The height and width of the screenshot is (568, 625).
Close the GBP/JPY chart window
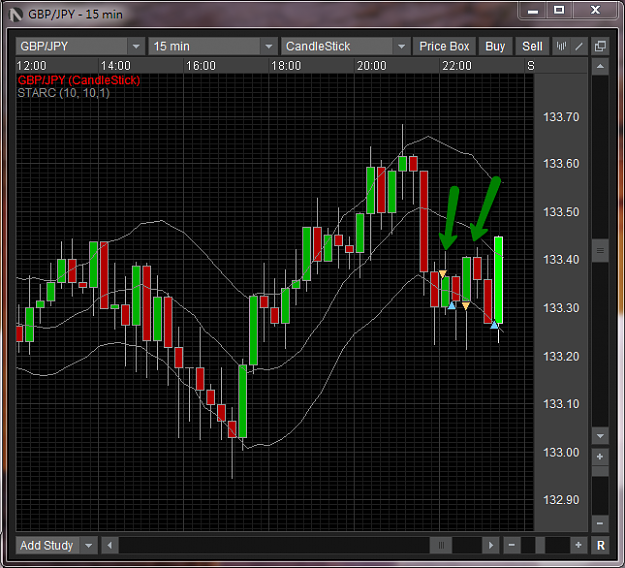[595, 10]
